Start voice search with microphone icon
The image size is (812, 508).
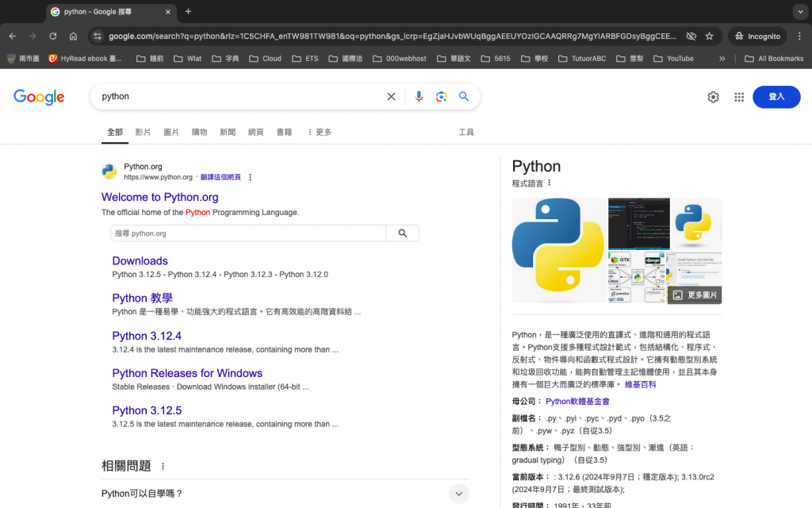click(x=419, y=96)
